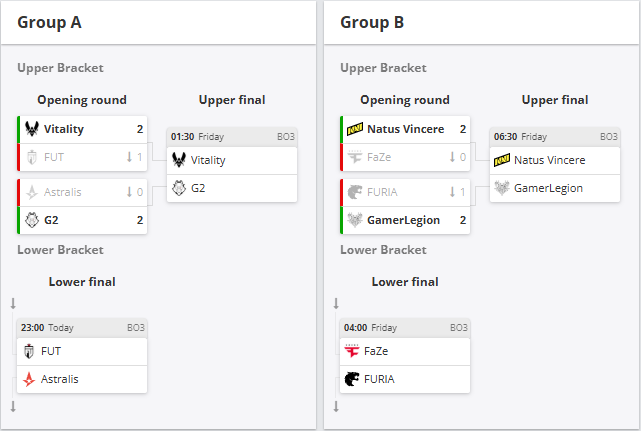Click the FaZe logo in lower final
Screen dimensions: 641x431
coord(352,351)
